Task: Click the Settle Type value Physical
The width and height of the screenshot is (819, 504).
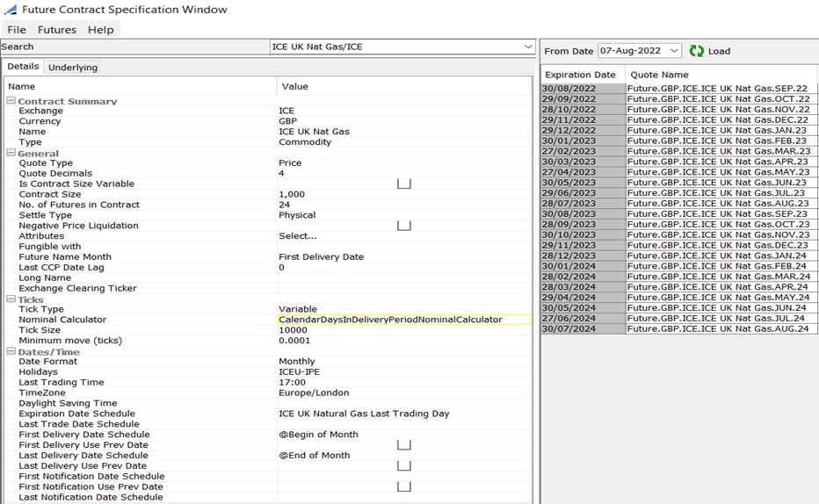Action: pos(297,215)
